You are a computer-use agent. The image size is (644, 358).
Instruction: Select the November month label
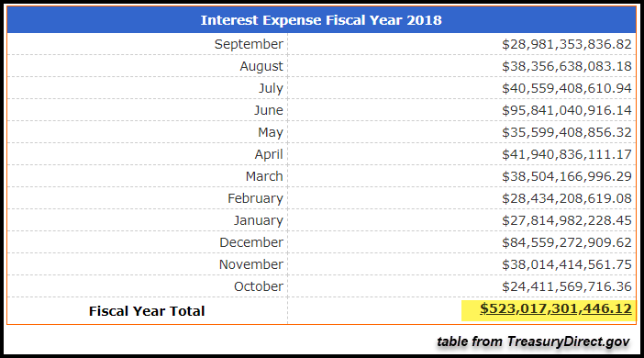[251, 264]
